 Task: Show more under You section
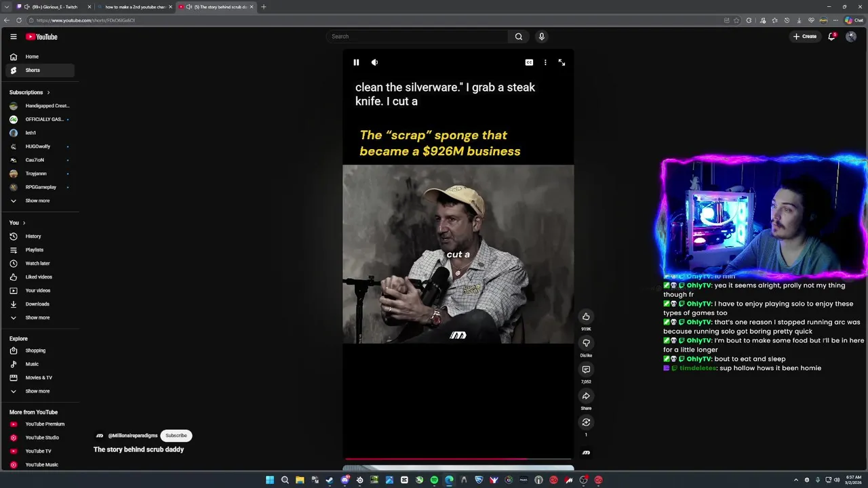point(40,318)
